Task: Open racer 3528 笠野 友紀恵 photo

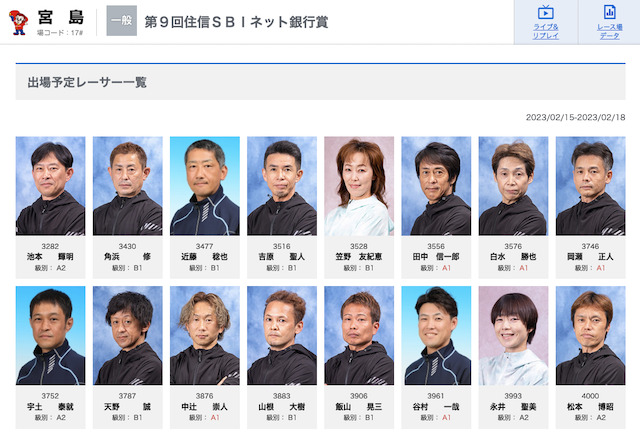Action: click(359, 186)
